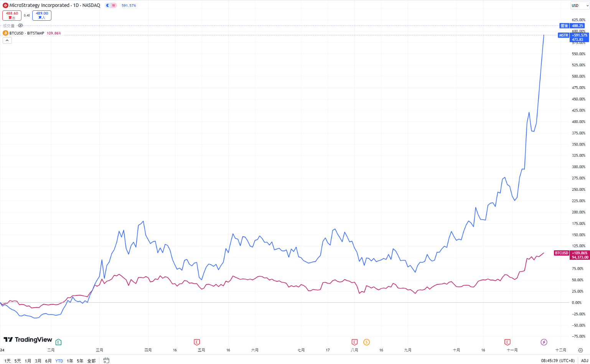Click the 489.00 buy button
The width and height of the screenshot is (590, 364).
click(42, 15)
